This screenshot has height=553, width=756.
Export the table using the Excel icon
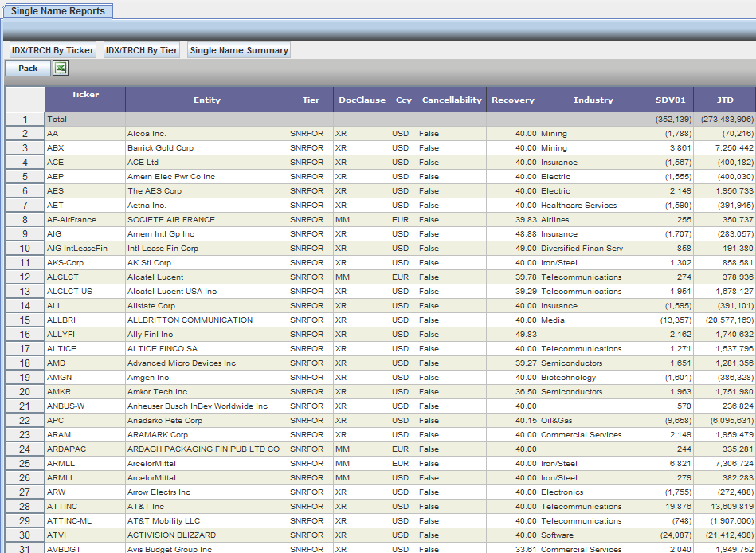(x=61, y=68)
